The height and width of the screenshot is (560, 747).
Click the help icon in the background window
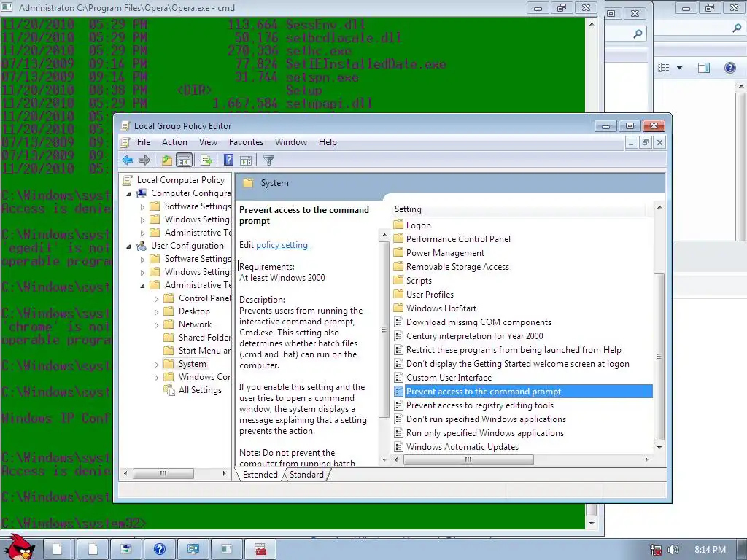pyautogui.click(x=729, y=68)
